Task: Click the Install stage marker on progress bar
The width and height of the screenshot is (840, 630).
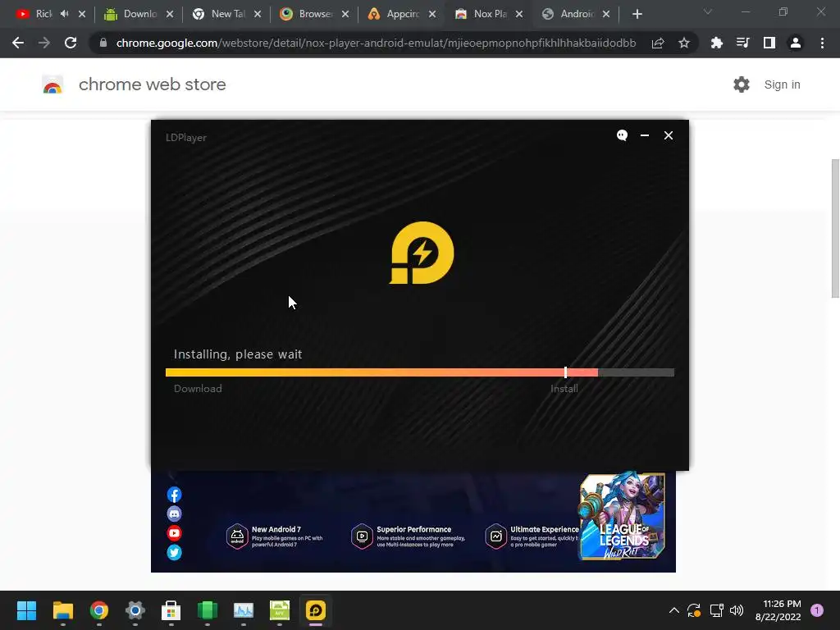Action: [565, 372]
